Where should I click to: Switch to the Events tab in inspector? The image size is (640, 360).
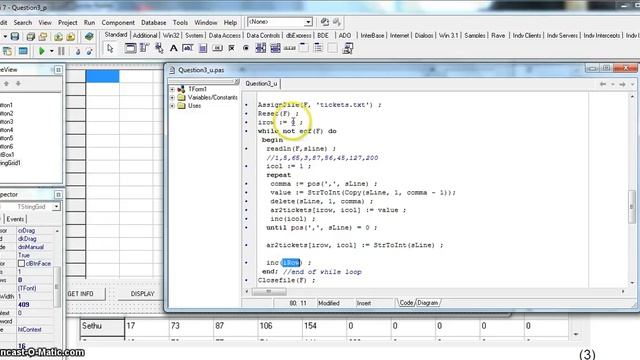[x=16, y=219]
